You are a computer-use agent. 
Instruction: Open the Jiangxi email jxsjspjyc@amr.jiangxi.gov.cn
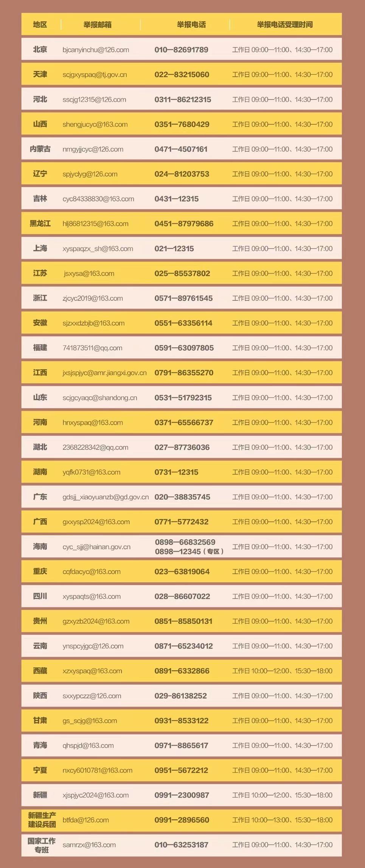tap(104, 373)
